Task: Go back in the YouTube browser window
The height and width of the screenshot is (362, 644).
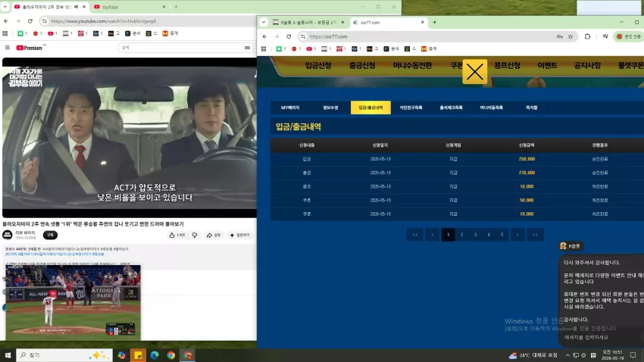Action: 6,21
